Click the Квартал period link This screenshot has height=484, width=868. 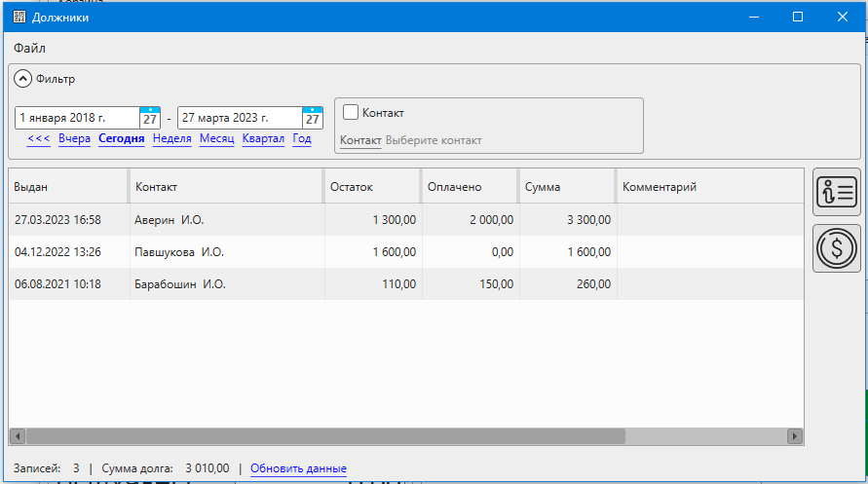[263, 138]
